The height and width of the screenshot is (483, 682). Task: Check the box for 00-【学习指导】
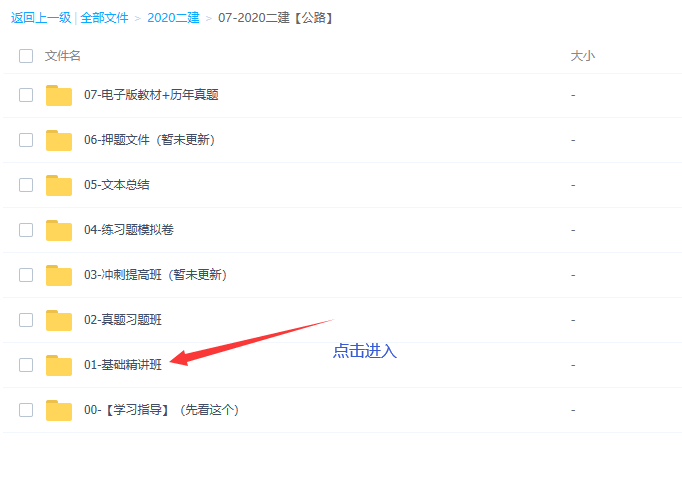[x=26, y=410]
